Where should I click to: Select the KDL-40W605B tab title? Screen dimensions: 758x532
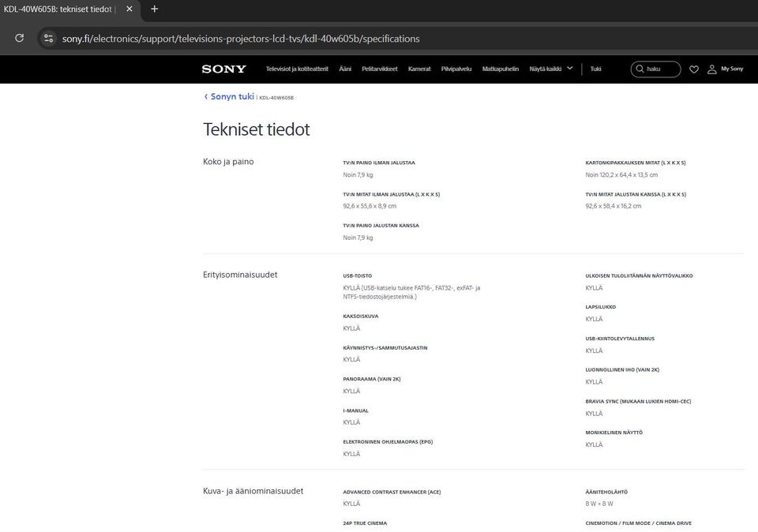[58, 9]
